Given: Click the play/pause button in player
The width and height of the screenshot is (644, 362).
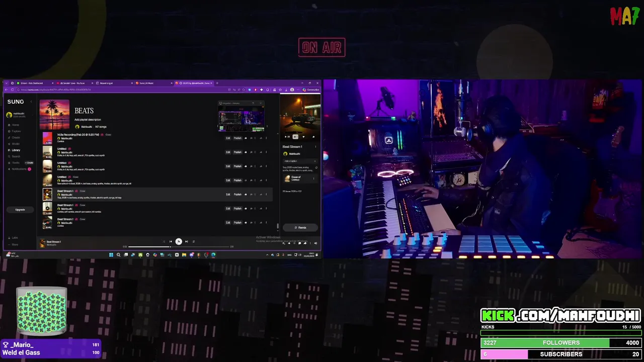Looking at the screenshot, I should point(179,241).
